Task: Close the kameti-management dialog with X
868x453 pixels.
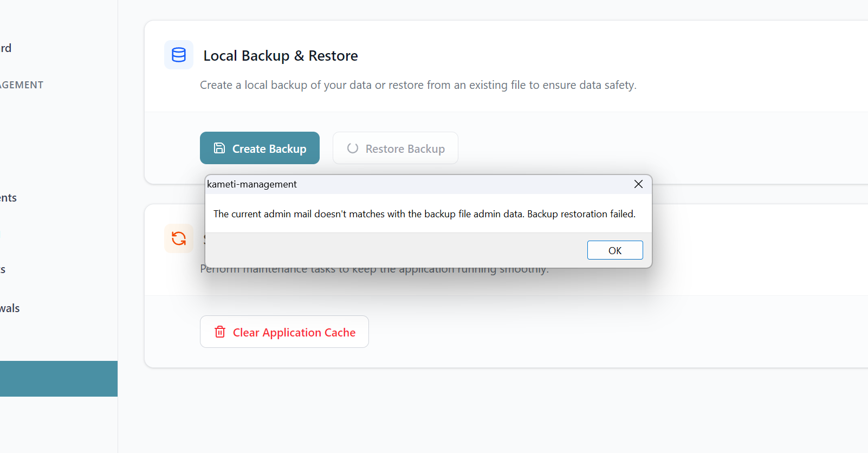Action: pyautogui.click(x=638, y=184)
